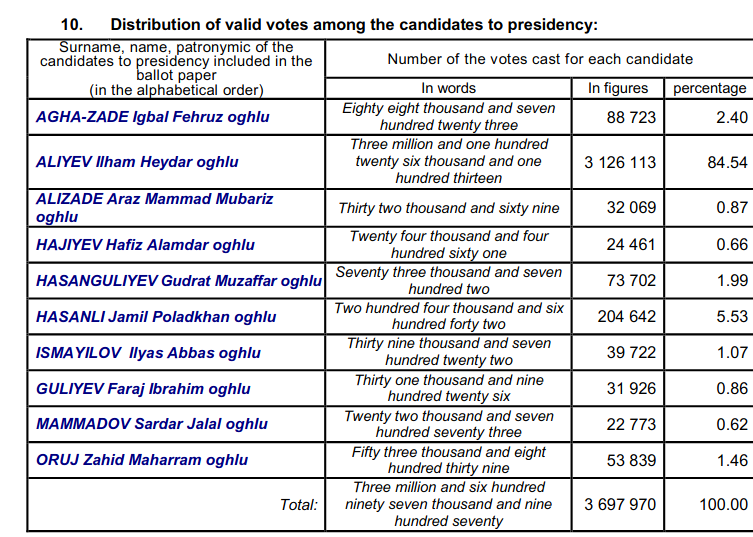Click the total figure 3 697 970
753x537 pixels.
click(620, 504)
